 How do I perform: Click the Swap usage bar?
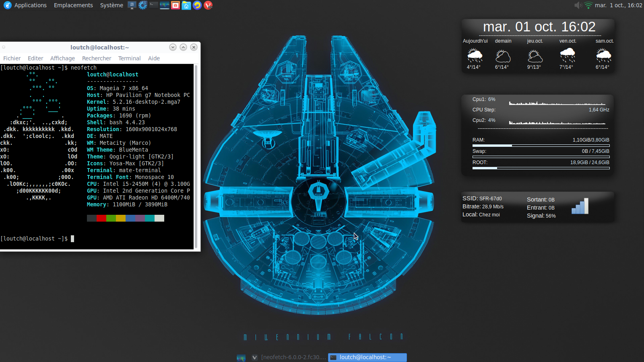(541, 157)
